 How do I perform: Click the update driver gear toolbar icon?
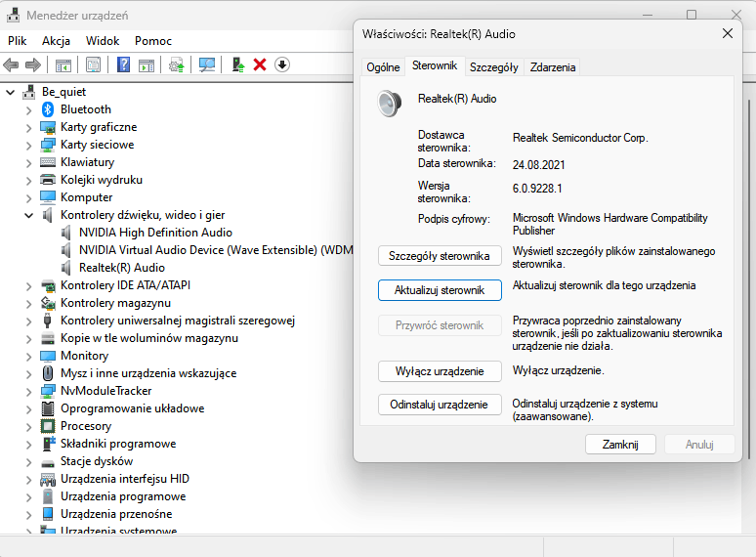click(x=177, y=64)
